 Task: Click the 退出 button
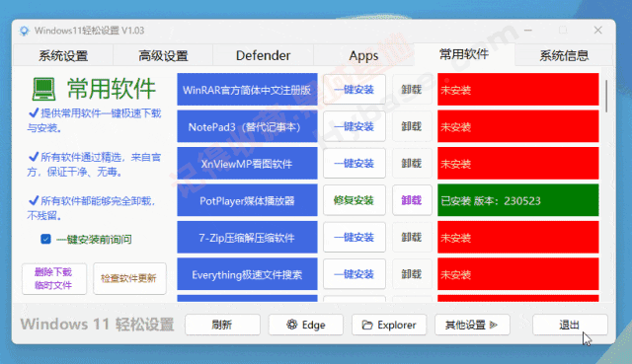[570, 325]
